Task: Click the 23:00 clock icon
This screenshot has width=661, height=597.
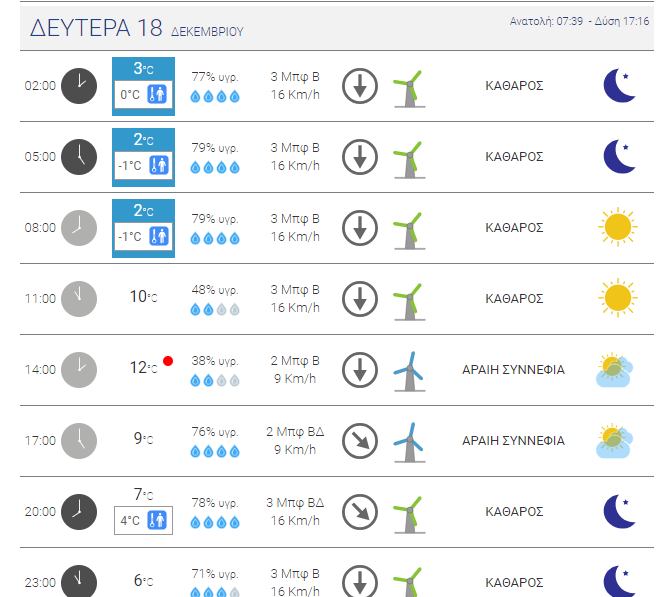Action: [79, 581]
